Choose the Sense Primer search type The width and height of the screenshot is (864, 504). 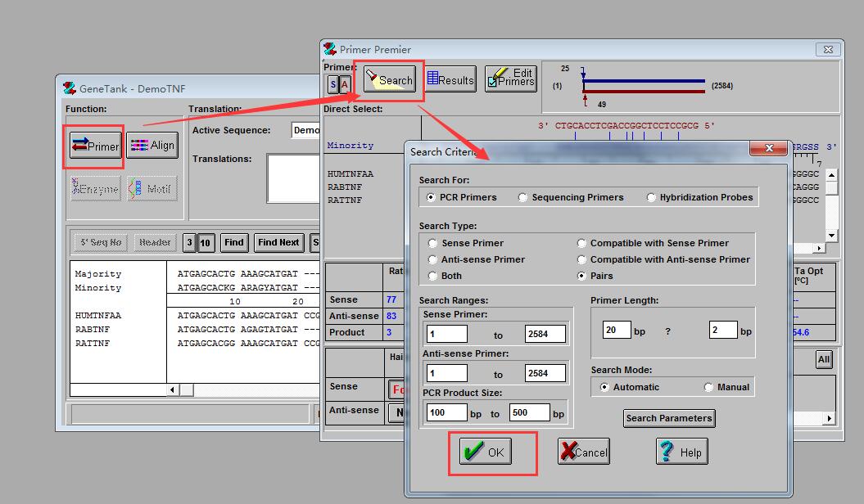coord(433,243)
